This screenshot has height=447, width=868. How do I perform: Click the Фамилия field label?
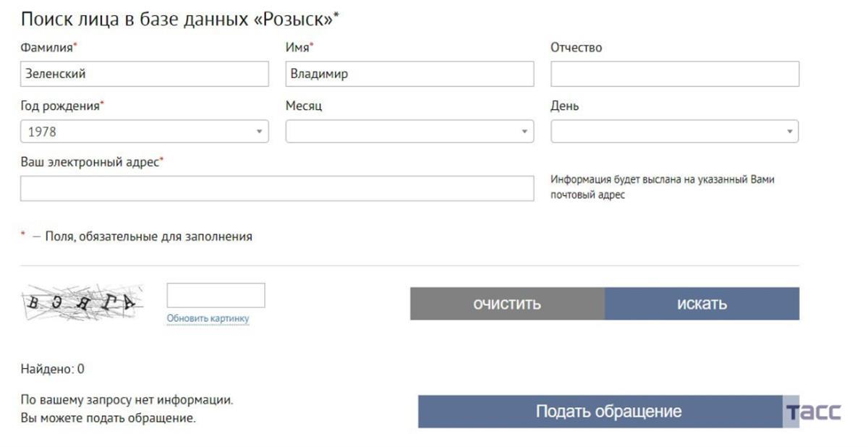pyautogui.click(x=48, y=48)
